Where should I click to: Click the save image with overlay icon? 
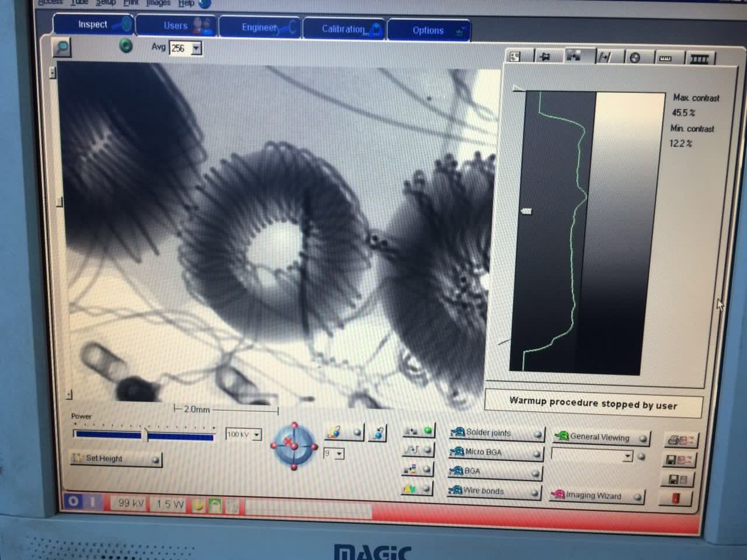(679, 460)
